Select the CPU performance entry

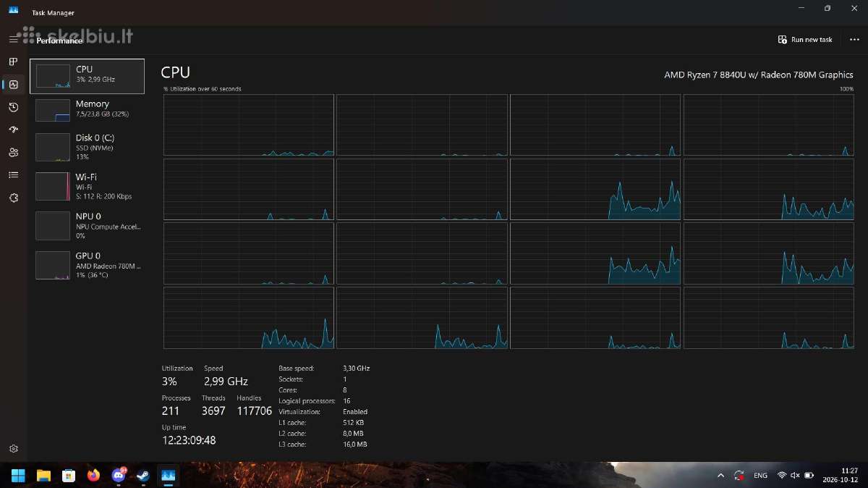tap(87, 76)
